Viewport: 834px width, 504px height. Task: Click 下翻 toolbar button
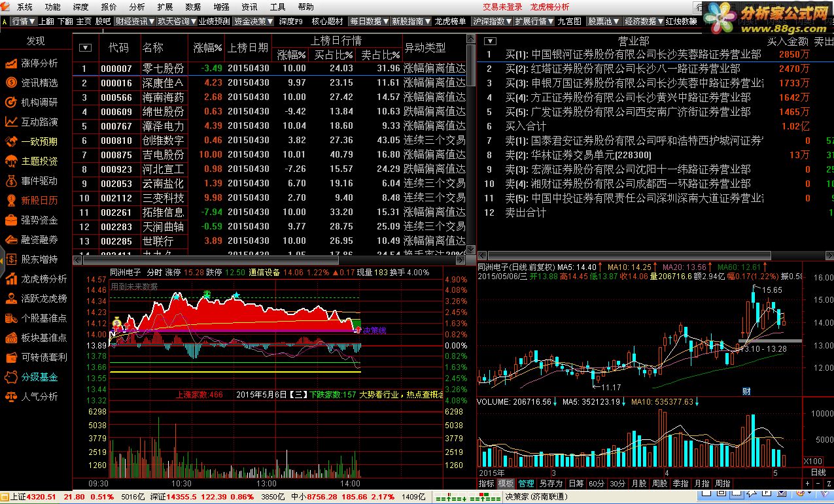tap(65, 21)
